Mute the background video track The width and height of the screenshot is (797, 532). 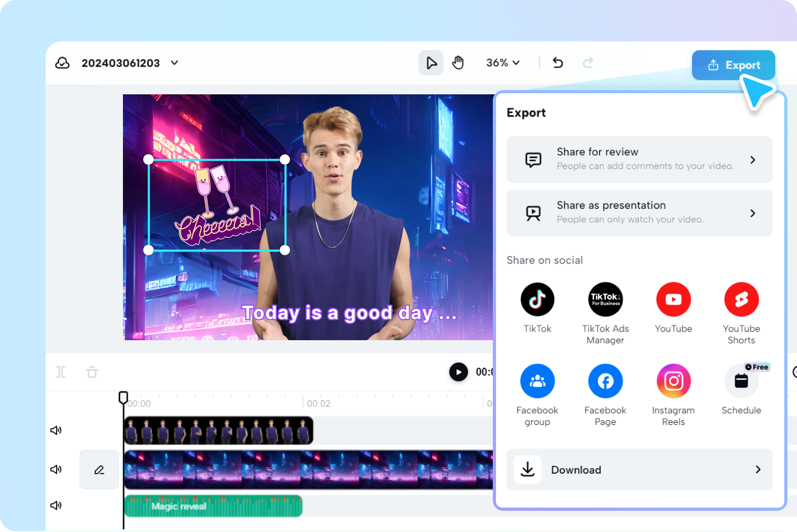56,469
